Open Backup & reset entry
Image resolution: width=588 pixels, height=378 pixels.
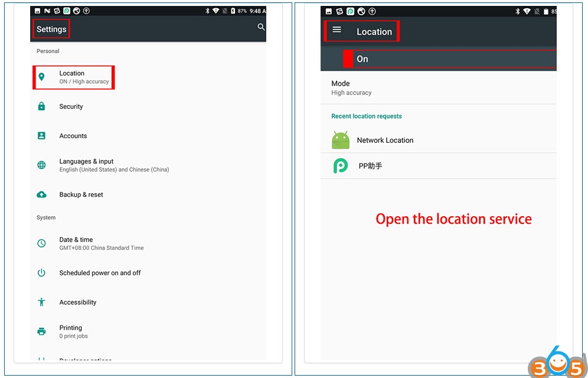click(81, 195)
